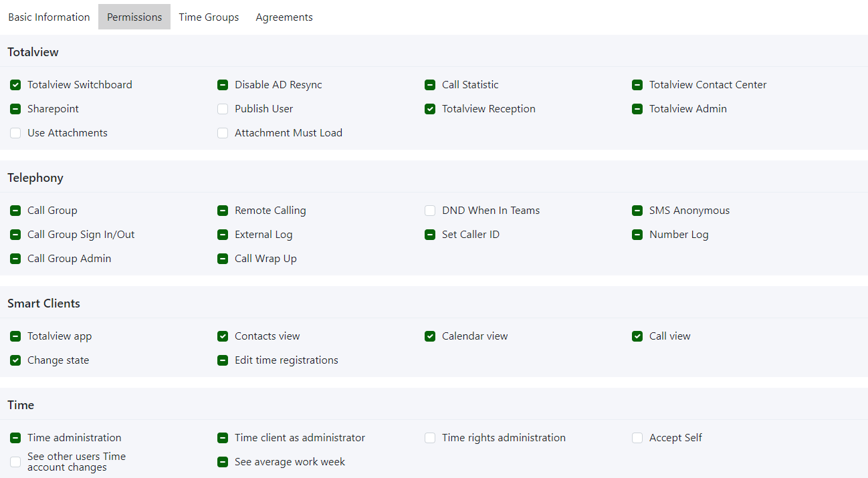
Task: Uncheck the Totalview Reception checkbox
Action: [x=430, y=109]
